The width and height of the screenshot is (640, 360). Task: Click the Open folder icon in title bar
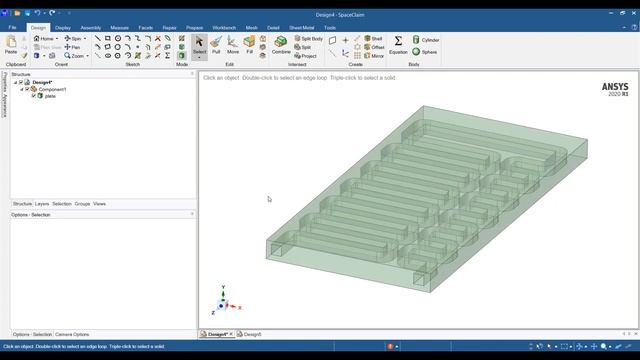coord(17,13)
